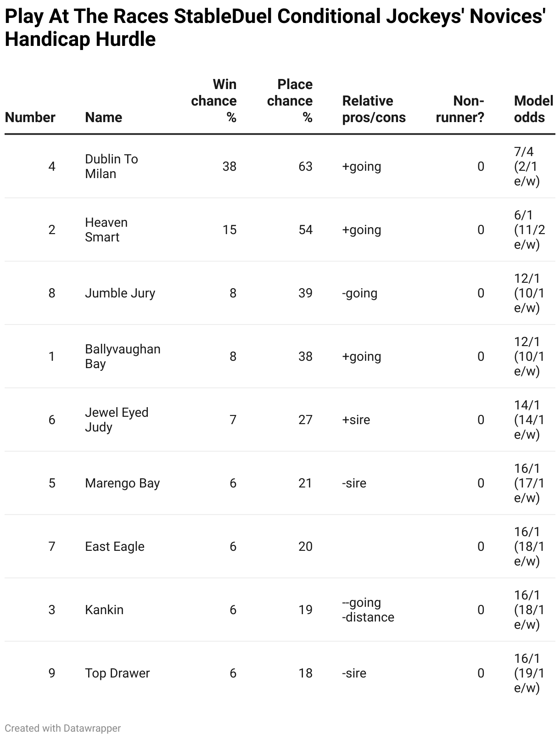Screen dimensions: 560x739
Task: Click Marengo Bay in the table
Action: point(123,483)
